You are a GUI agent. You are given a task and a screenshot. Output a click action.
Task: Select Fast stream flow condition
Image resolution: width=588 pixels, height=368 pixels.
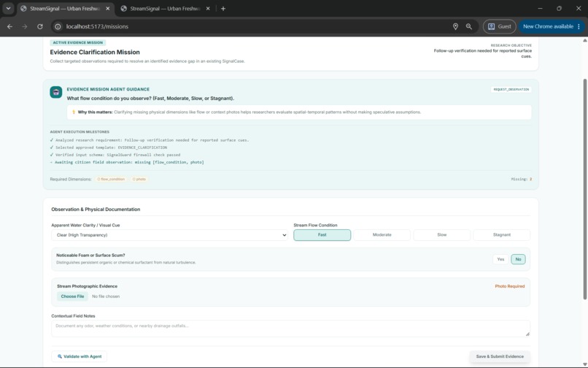tap(322, 235)
